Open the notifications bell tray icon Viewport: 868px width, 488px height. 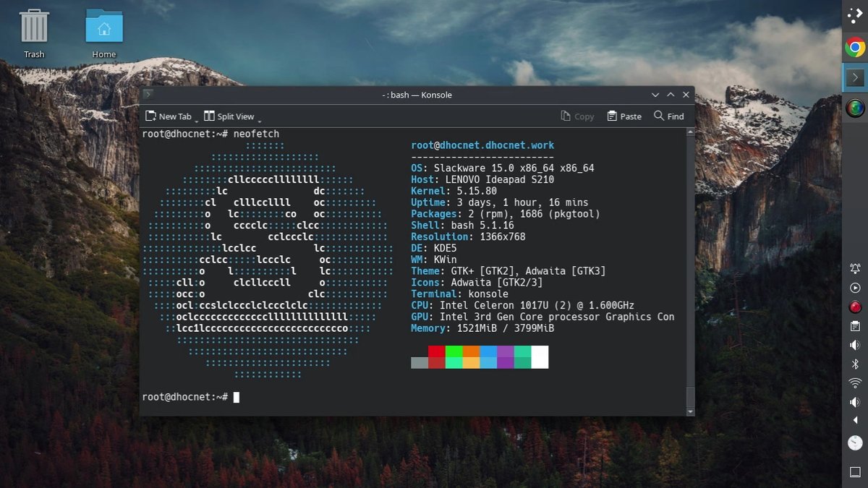(855, 269)
